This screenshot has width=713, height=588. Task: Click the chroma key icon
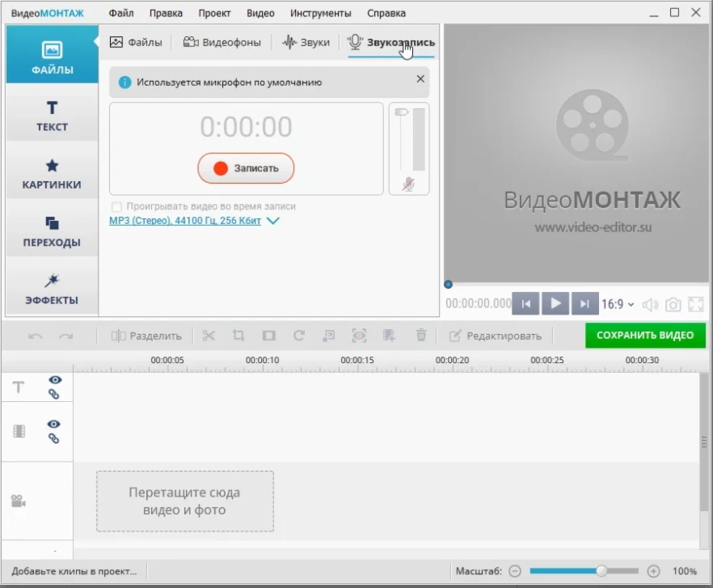pyautogui.click(x=359, y=336)
